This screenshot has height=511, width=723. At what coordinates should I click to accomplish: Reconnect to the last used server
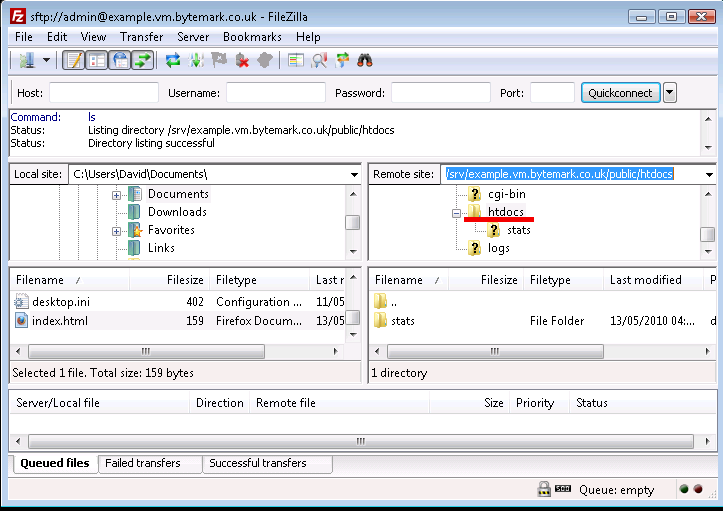tap(265, 60)
